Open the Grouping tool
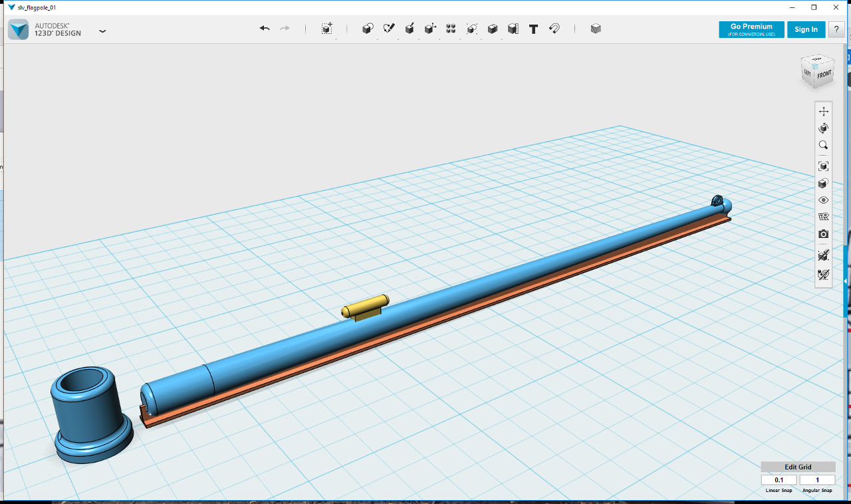This screenshot has height=504, width=851. click(x=472, y=29)
